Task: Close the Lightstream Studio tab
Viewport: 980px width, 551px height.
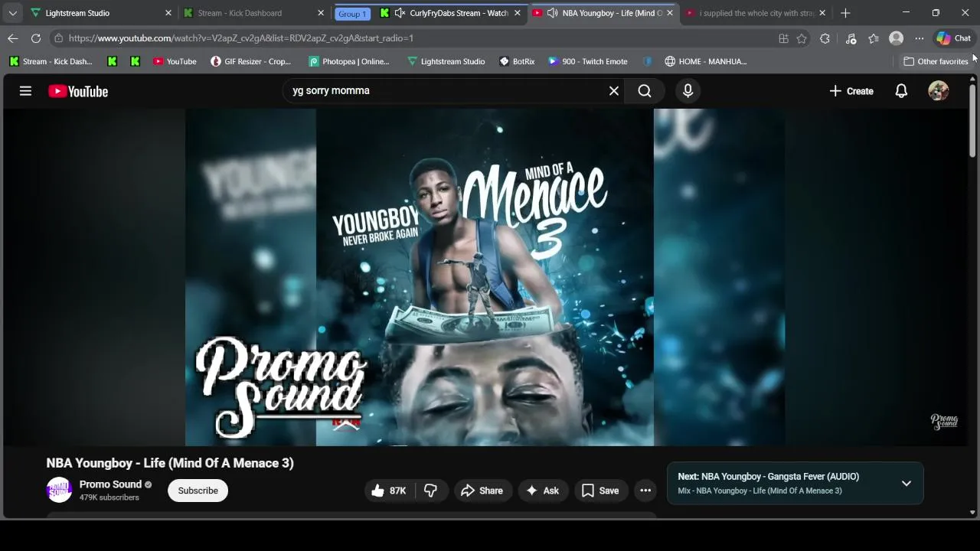Action: tap(168, 13)
